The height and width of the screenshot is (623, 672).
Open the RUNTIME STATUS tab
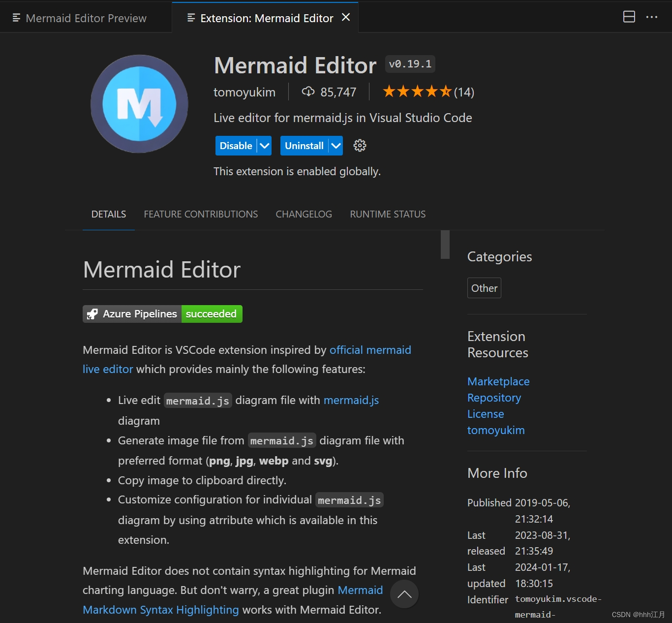point(387,214)
